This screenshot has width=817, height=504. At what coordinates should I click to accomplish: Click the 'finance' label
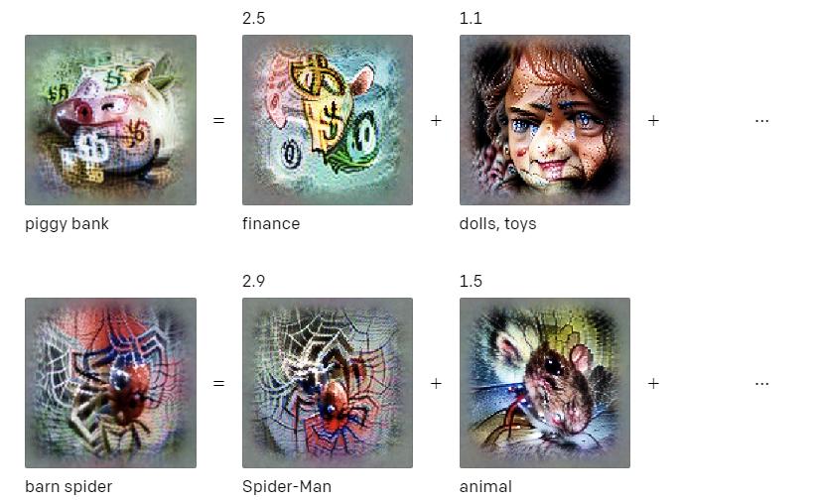[271, 224]
